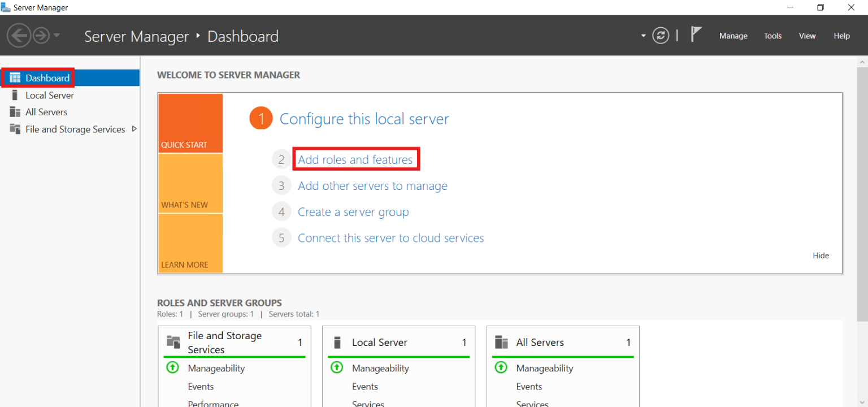Click the Manageability status icon under All Servers
This screenshot has width=868, height=407.
point(501,367)
